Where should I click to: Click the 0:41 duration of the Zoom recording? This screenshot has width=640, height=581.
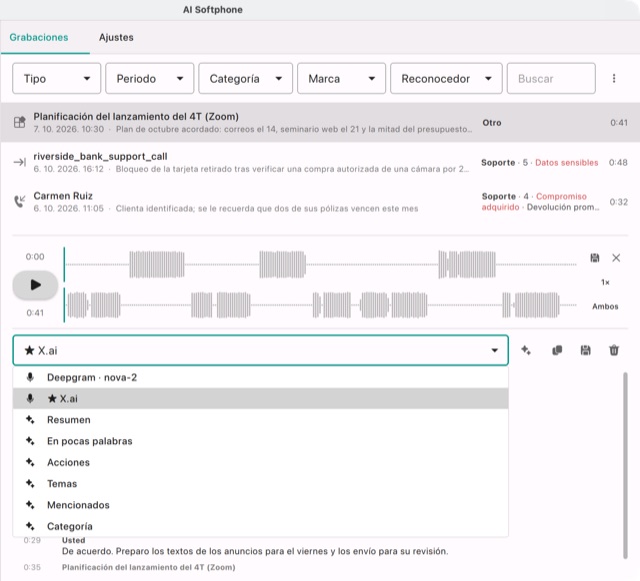pos(619,122)
